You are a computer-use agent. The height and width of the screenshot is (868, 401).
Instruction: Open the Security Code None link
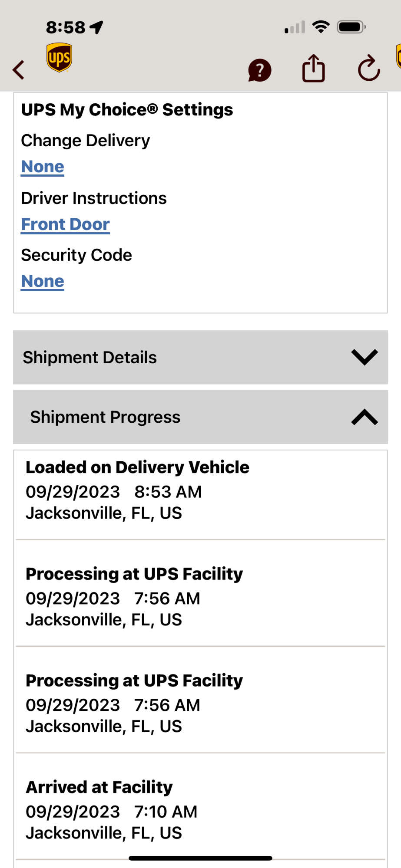click(43, 281)
